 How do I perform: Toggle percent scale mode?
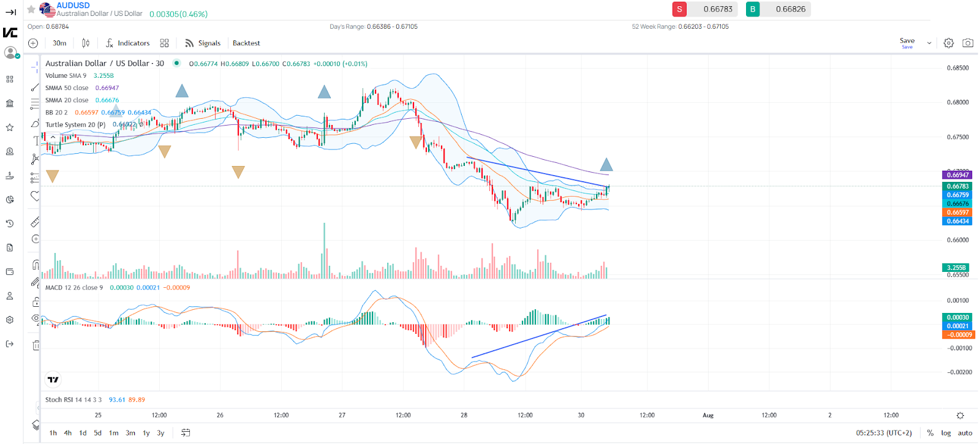pos(930,432)
